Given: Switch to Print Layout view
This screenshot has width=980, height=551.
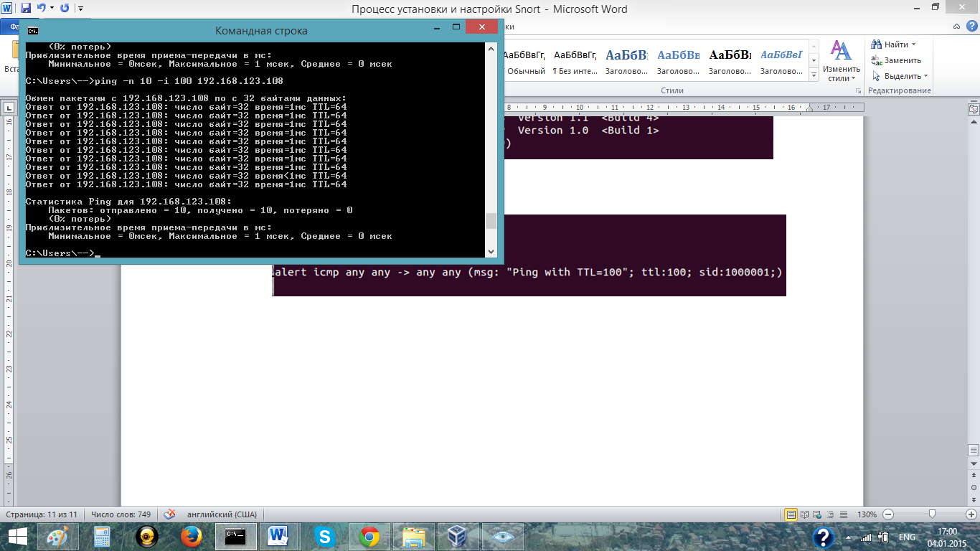Looking at the screenshot, I should 791,514.
